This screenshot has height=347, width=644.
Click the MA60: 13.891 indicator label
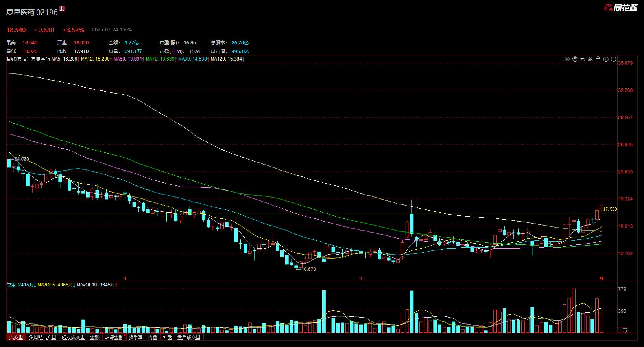pos(129,59)
